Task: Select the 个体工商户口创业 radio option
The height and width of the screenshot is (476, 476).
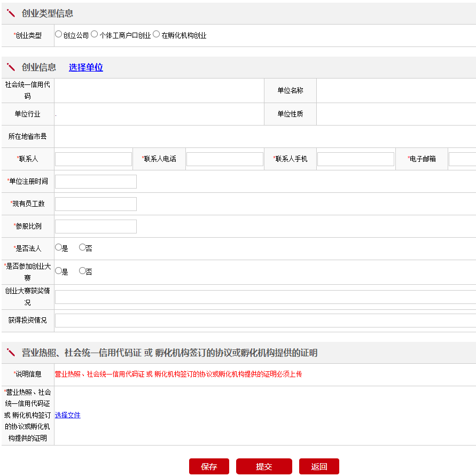Action: pyautogui.click(x=94, y=34)
